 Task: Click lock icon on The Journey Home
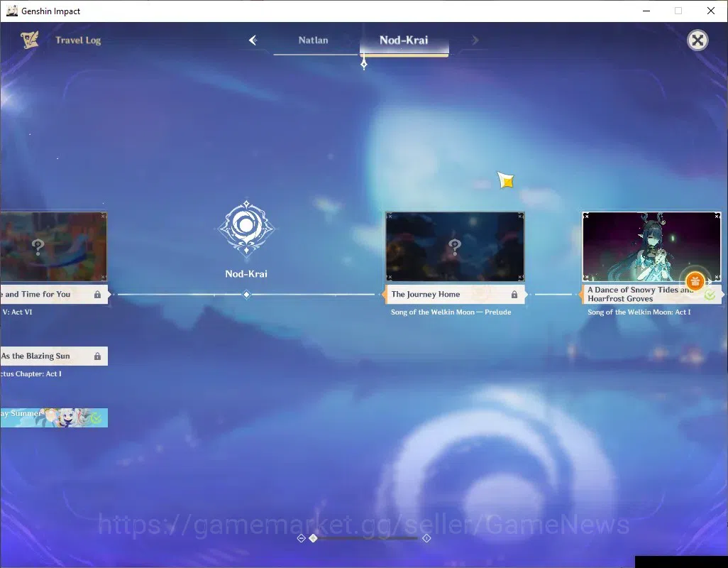pos(514,295)
